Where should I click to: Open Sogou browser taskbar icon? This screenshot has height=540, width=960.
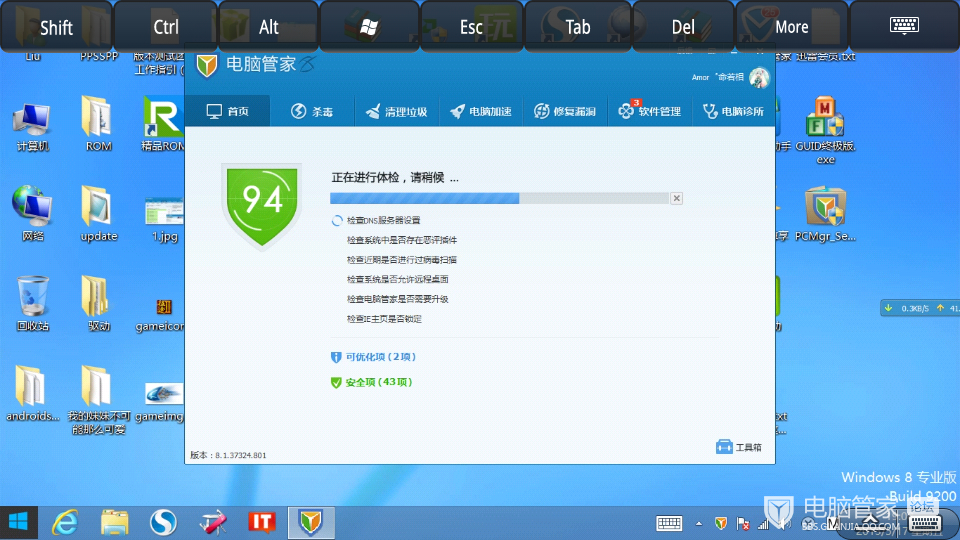(163, 522)
